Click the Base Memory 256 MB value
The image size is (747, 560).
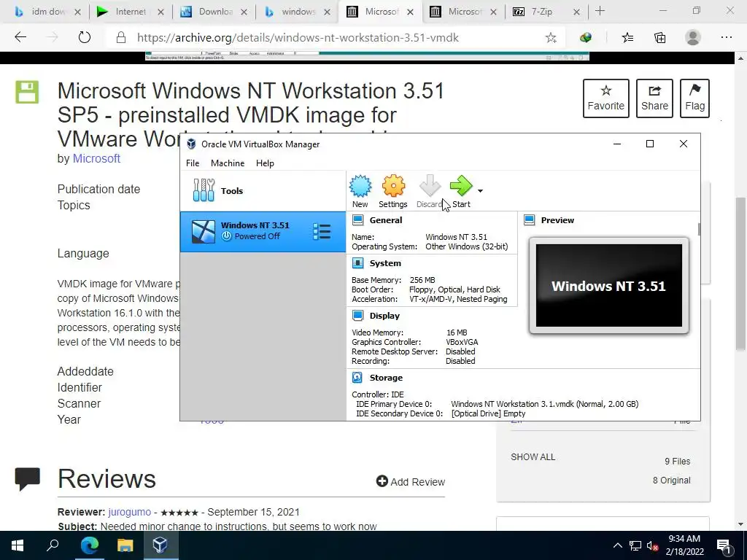[x=422, y=280]
